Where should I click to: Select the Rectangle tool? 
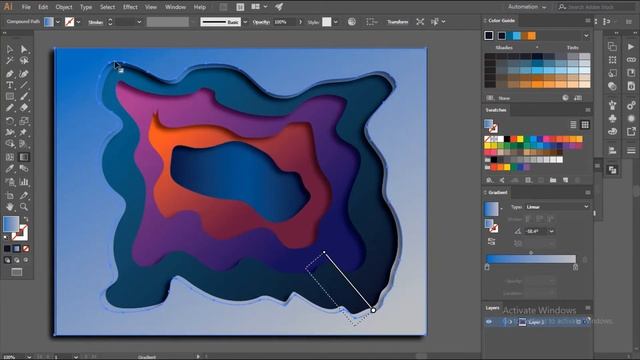[x=10, y=97]
